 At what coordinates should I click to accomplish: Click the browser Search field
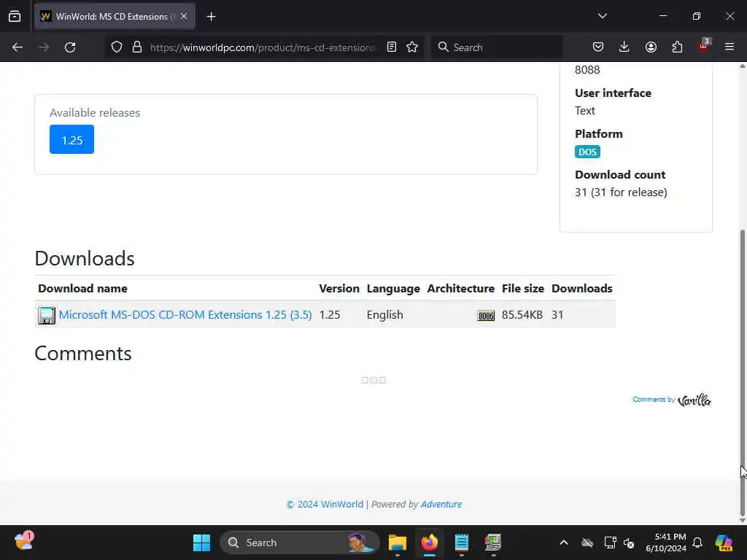[x=497, y=47]
